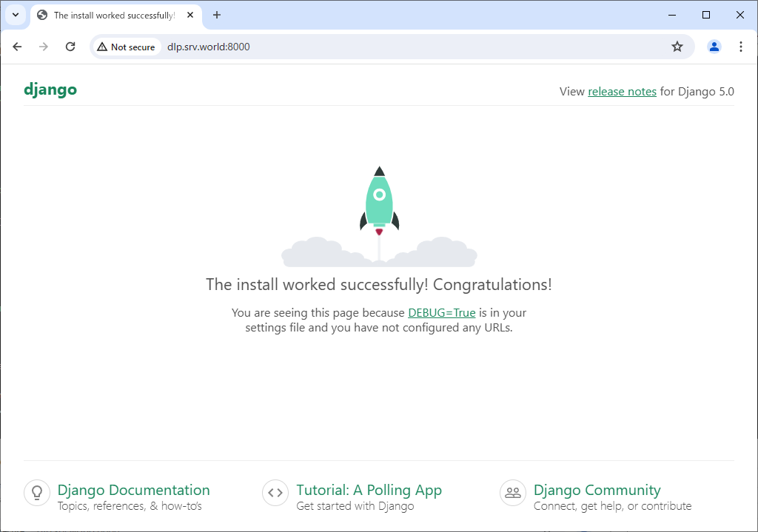Screen dimensions: 758x532
Task: Click the code brackets icon beside Tutorial
Action: tap(275, 493)
